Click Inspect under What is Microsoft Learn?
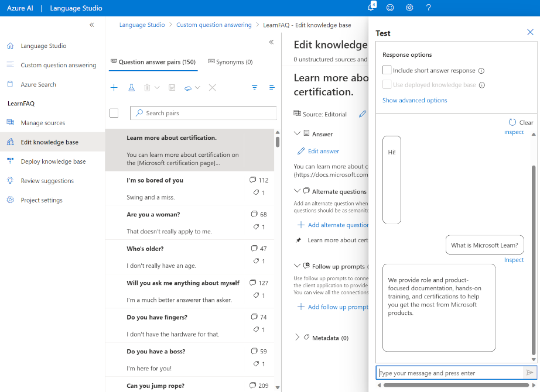The width and height of the screenshot is (540, 392). click(x=514, y=260)
